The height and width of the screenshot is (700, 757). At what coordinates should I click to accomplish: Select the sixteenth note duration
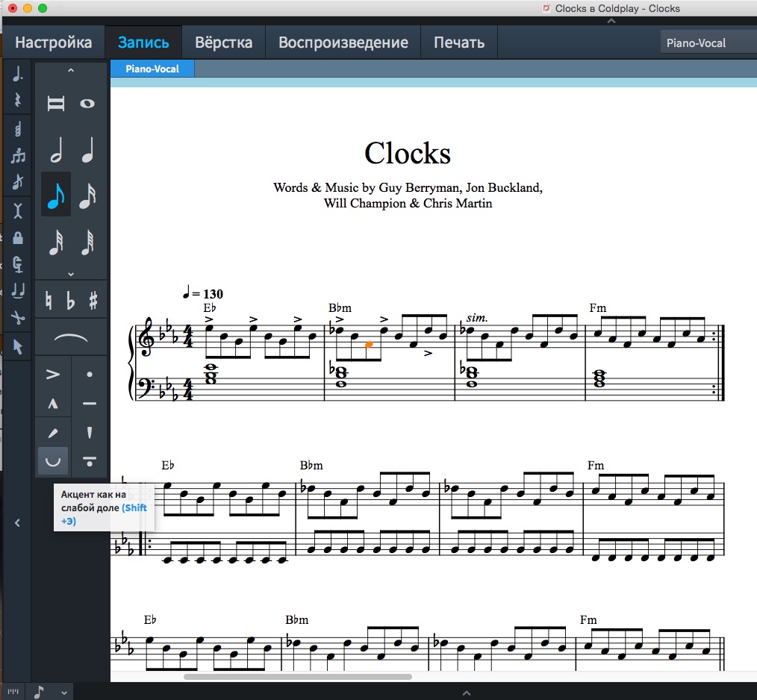pos(87,195)
